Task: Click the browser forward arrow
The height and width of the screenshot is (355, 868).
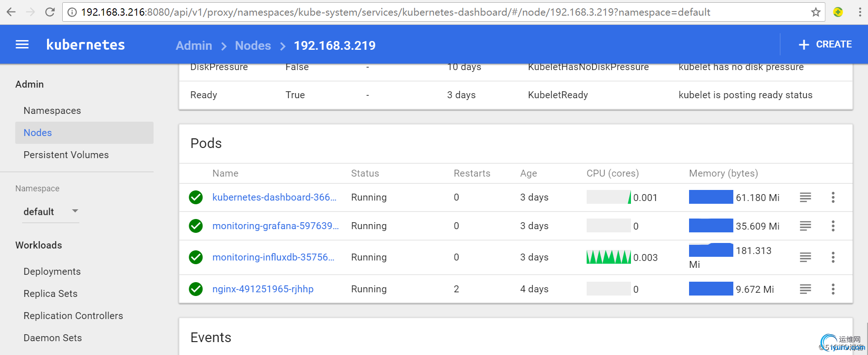Action: pyautogui.click(x=30, y=12)
